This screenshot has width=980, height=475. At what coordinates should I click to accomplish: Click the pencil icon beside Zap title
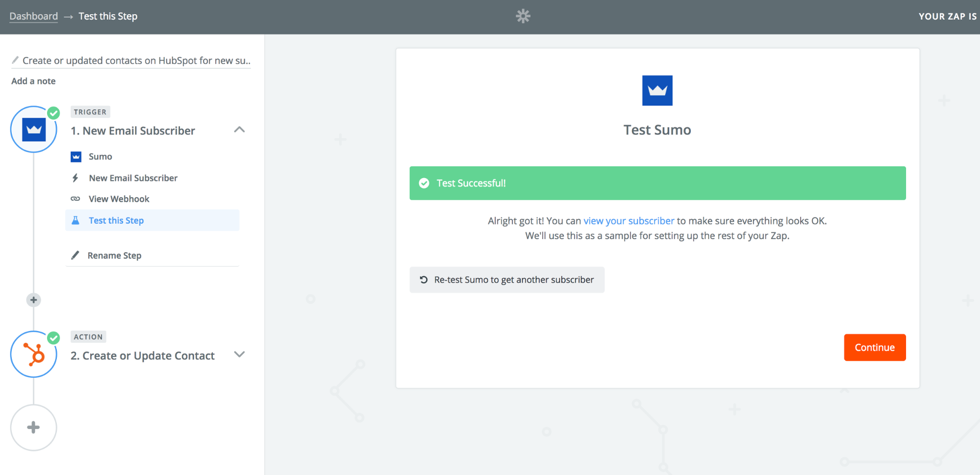pyautogui.click(x=15, y=60)
